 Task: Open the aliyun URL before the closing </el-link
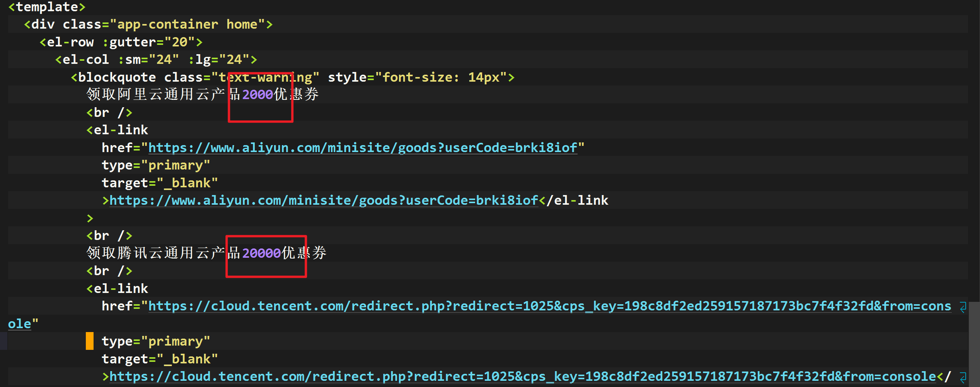click(324, 200)
